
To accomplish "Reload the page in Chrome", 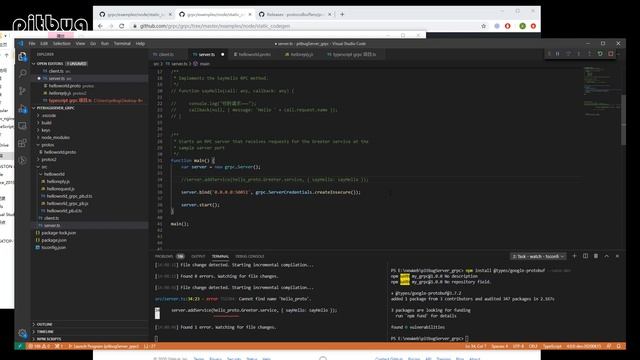I will click(x=122, y=26).
